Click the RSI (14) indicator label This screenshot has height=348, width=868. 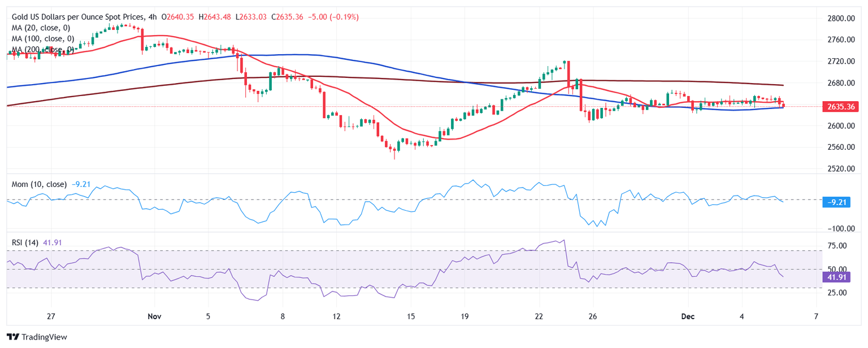[25, 242]
